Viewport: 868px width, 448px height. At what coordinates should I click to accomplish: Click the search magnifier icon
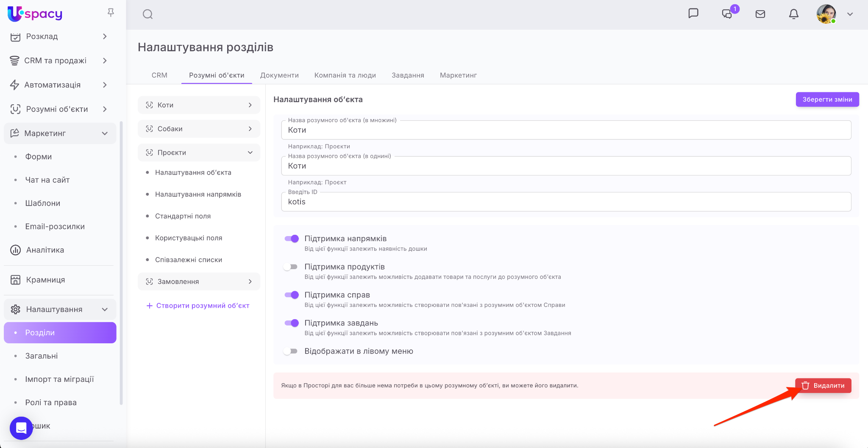pyautogui.click(x=147, y=14)
